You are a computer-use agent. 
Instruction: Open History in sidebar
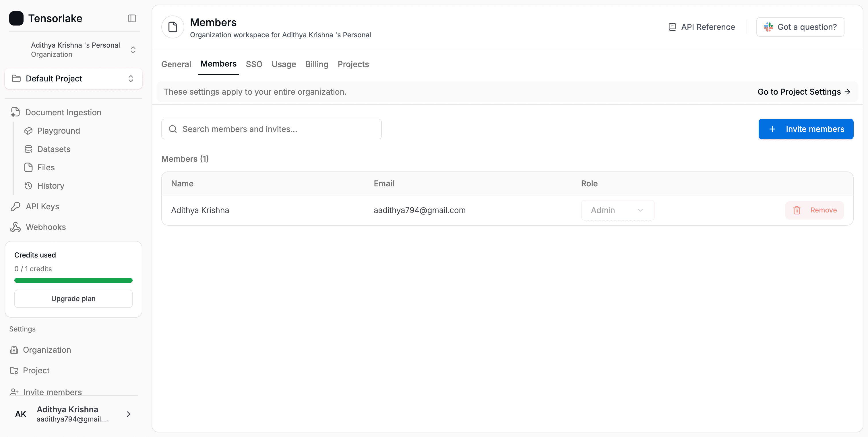[x=51, y=186]
